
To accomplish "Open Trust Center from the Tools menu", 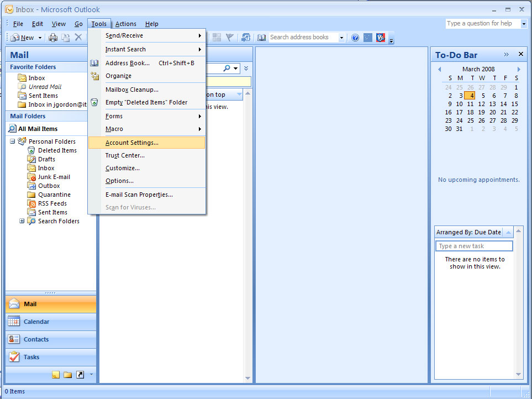I will coord(146,155).
